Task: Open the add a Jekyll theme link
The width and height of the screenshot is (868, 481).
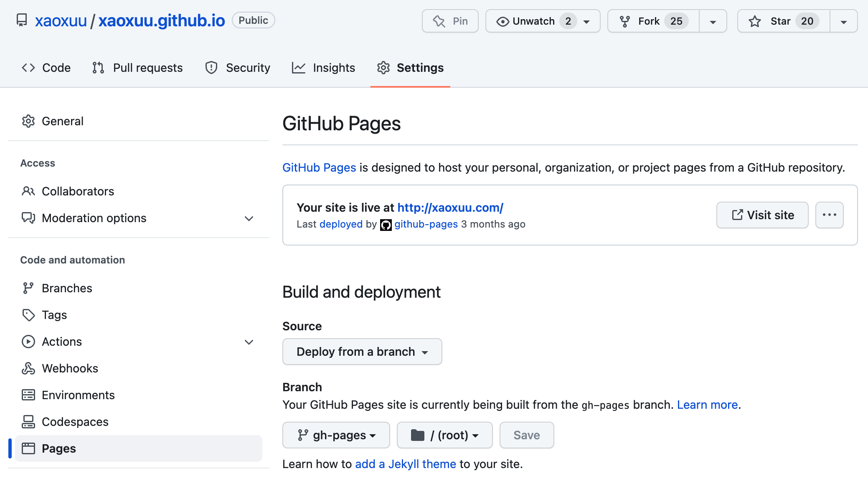Action: pos(406,464)
